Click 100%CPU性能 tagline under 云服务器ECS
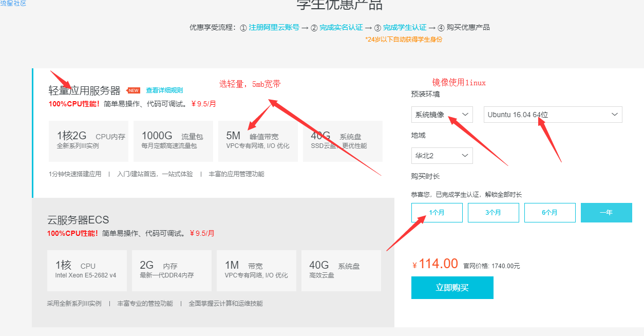Viewport: 644px width, 336px height. [x=73, y=233]
